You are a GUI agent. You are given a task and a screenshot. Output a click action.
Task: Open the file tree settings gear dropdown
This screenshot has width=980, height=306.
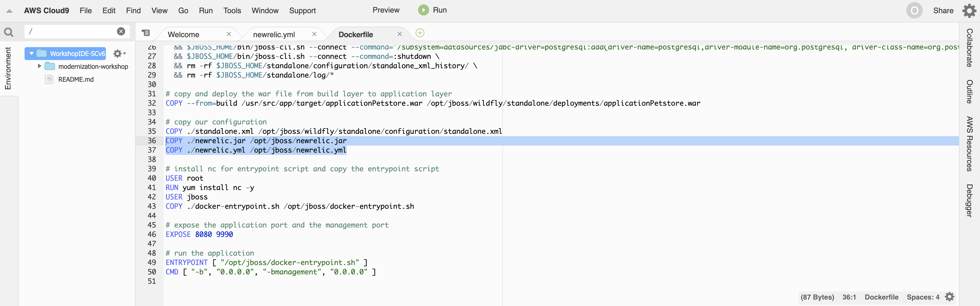120,54
